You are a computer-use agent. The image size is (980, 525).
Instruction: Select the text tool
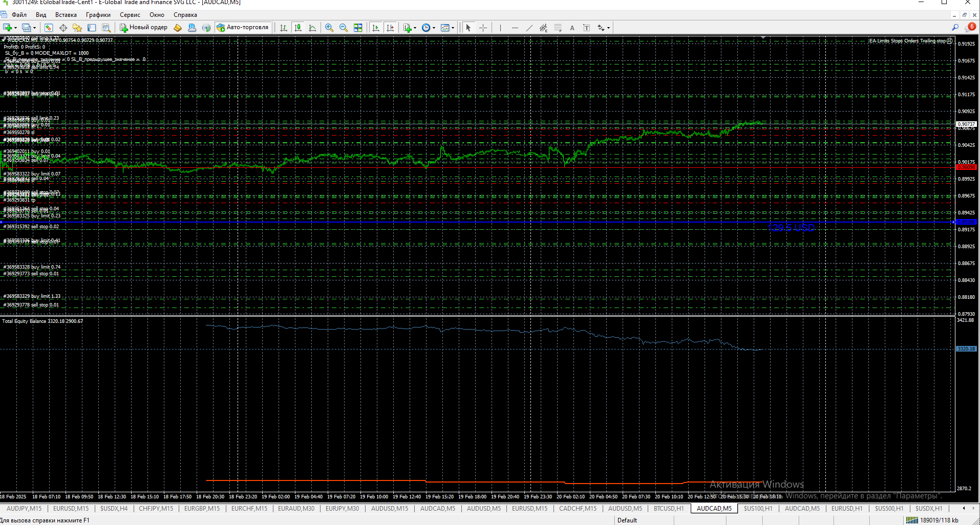point(572,28)
